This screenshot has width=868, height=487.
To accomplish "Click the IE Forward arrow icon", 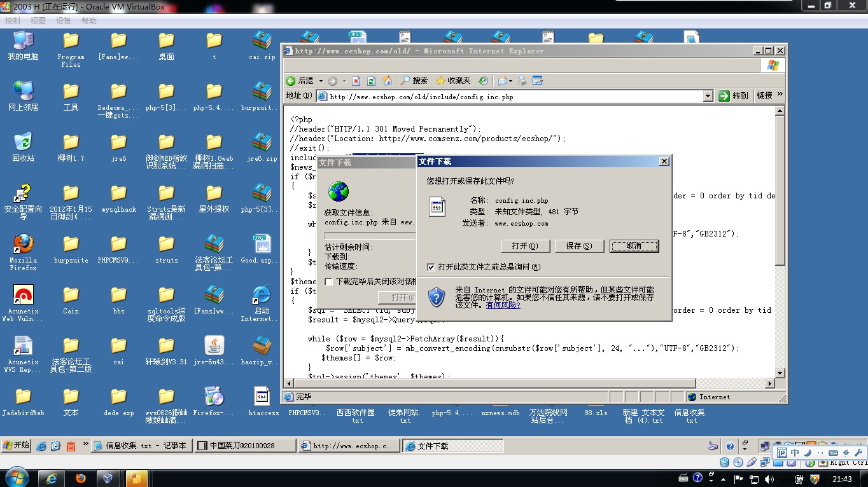I will pos(332,81).
